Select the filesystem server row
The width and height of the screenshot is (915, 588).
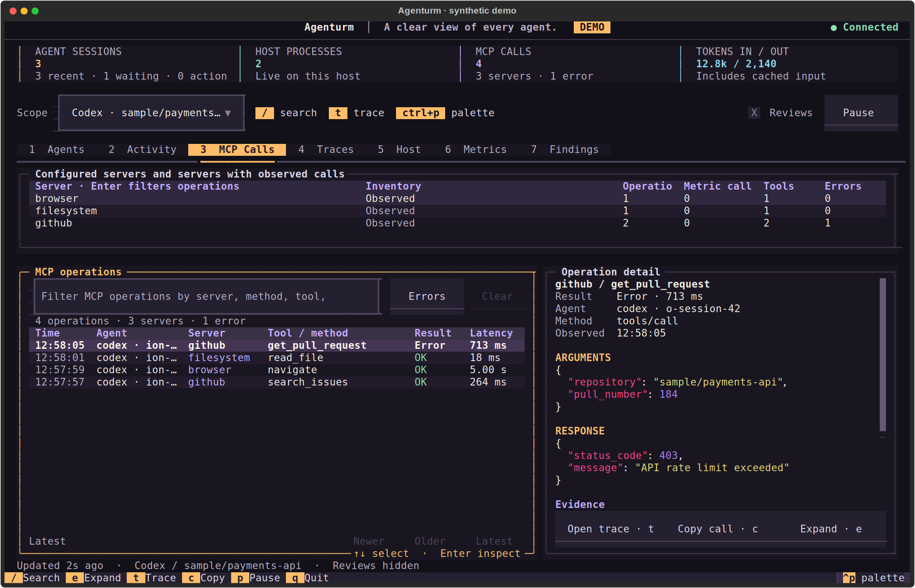[457, 211]
